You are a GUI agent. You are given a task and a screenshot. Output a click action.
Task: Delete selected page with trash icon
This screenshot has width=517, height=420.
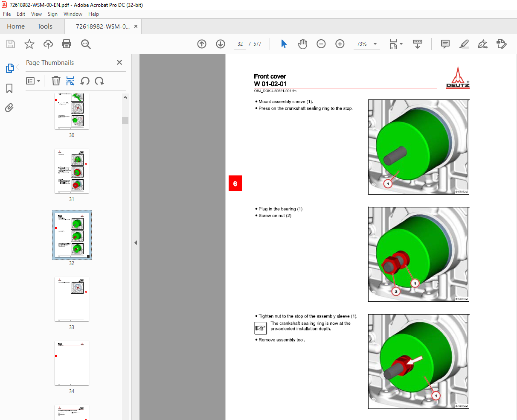coord(56,81)
